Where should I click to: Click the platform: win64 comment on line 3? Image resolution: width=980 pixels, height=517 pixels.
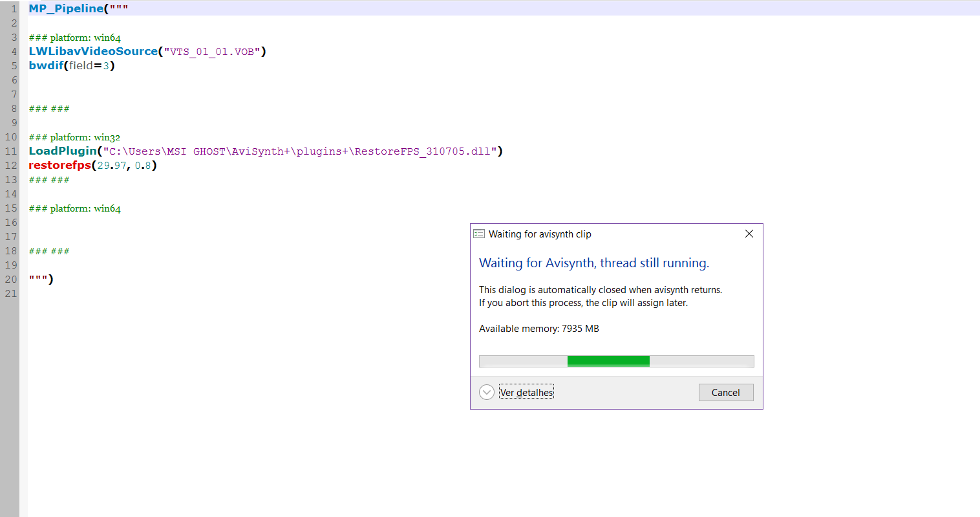click(74, 38)
